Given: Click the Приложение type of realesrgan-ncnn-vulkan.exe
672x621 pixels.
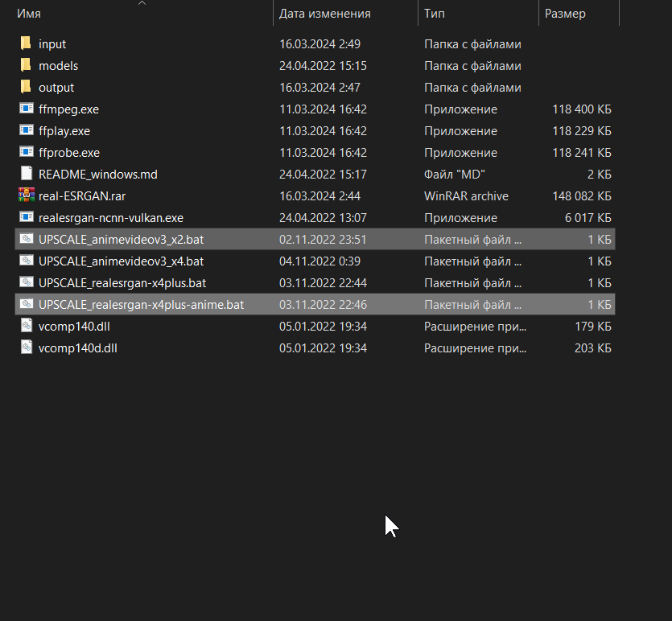Looking at the screenshot, I should click(x=460, y=218).
